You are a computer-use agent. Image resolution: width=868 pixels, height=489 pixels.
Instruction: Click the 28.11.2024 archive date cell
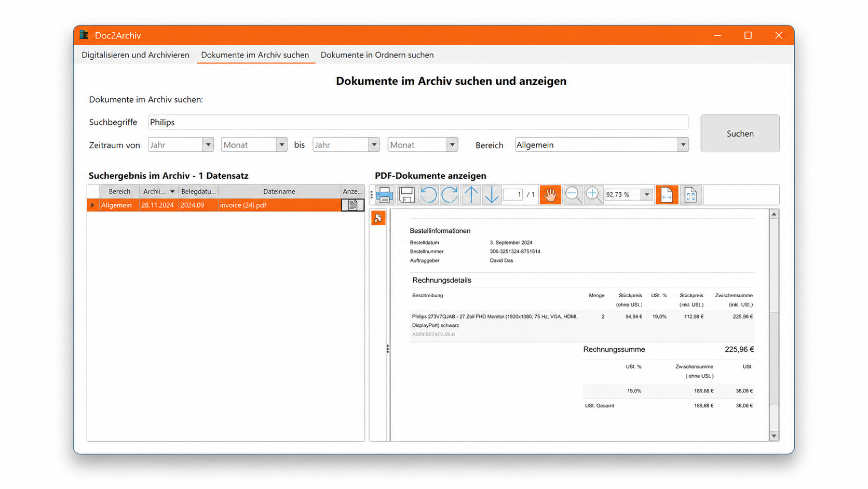tap(159, 205)
